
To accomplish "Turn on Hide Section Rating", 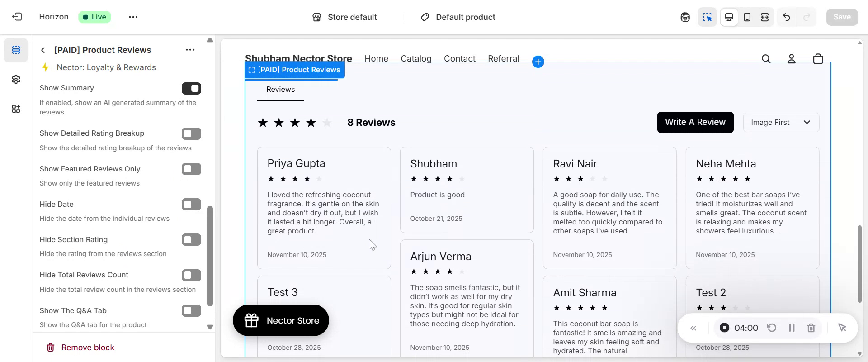I will coord(191,239).
